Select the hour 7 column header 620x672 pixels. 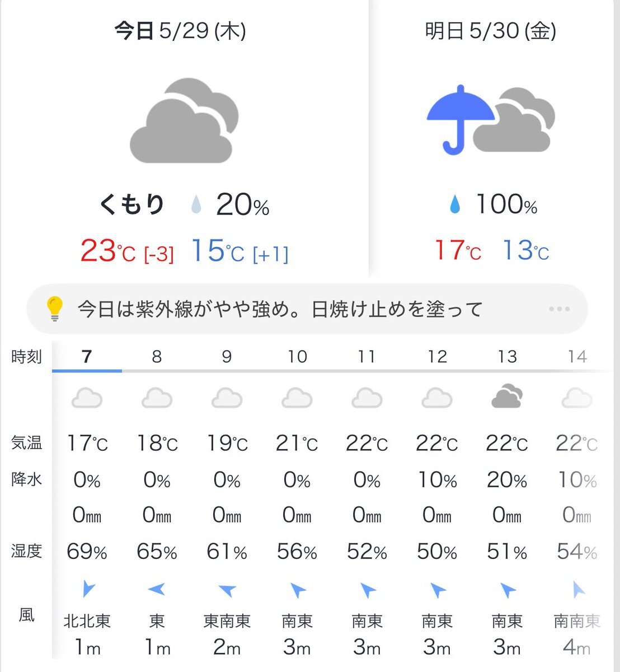pos(87,356)
